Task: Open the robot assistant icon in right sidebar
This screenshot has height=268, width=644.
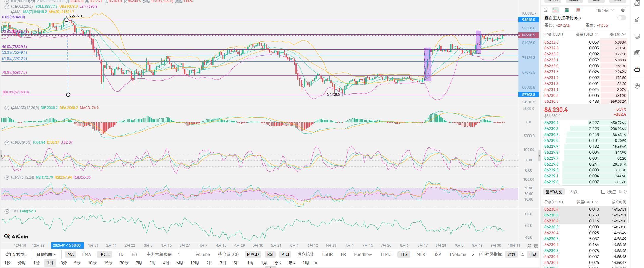Action: [637, 70]
